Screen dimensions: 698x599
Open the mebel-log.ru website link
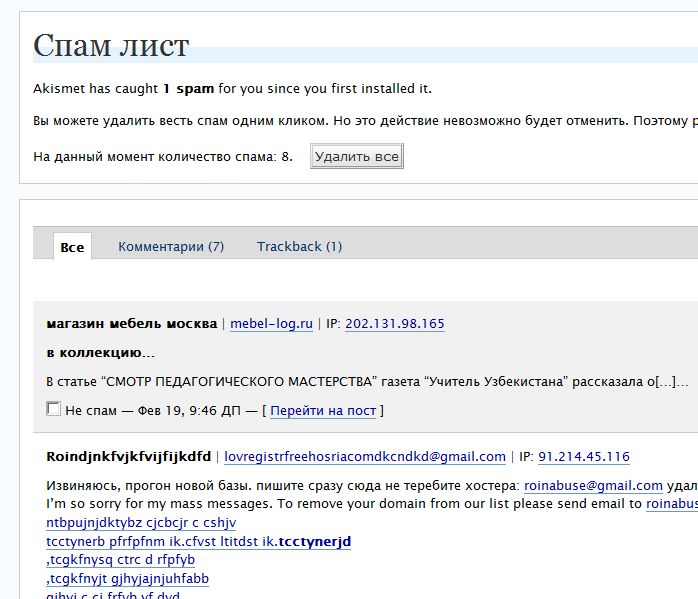(271, 324)
